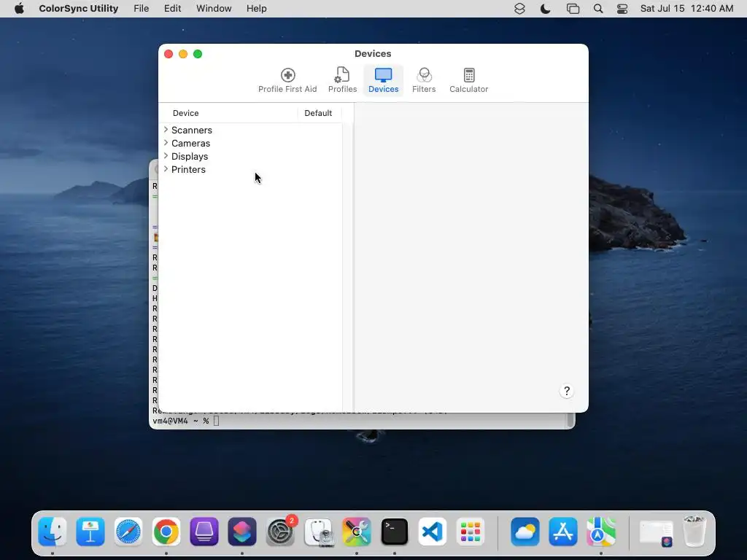Viewport: 747px width, 560px height.
Task: Toggle Focus moon icon in menu bar
Action: tap(545, 9)
